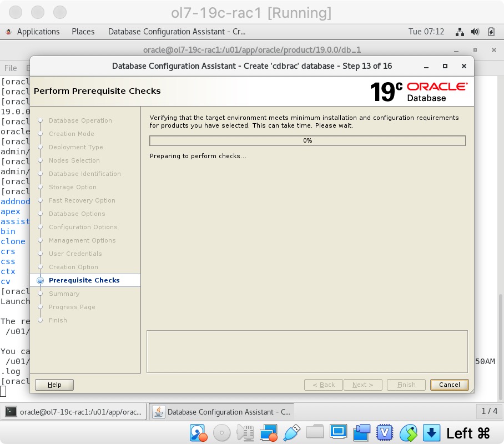Viewport: 504px width, 444px height.
Task: Switch to the oracle terminal taskbar entry
Action: click(74, 412)
